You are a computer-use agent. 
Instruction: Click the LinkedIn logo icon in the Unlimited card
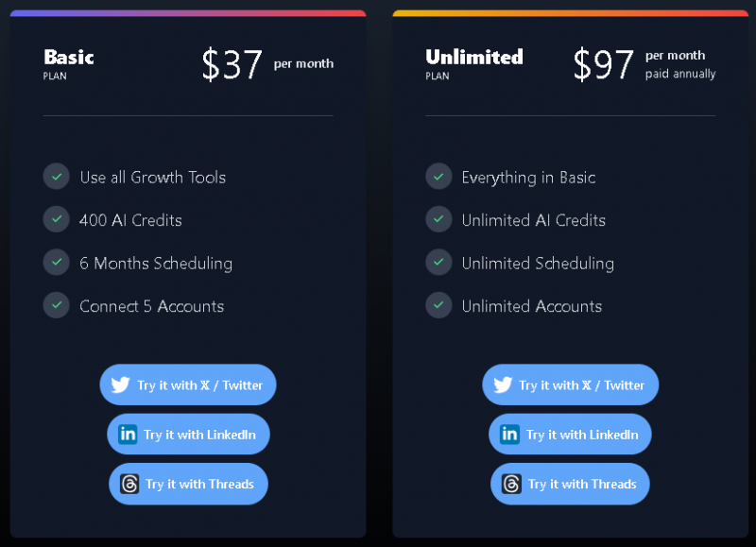(510, 434)
